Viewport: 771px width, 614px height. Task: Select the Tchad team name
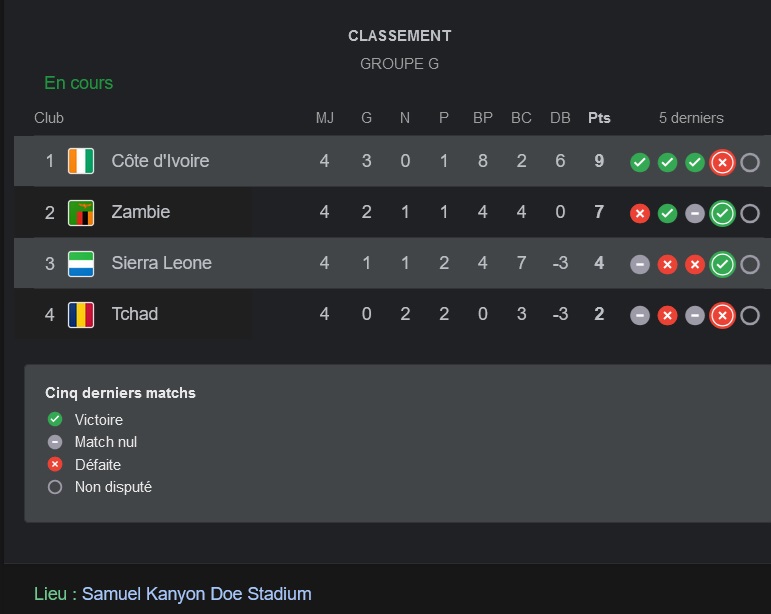[x=135, y=314]
